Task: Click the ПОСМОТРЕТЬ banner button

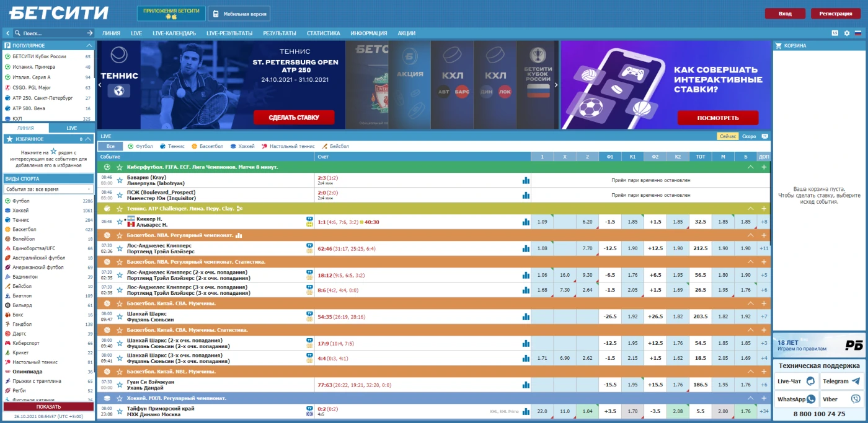Action: [718, 118]
